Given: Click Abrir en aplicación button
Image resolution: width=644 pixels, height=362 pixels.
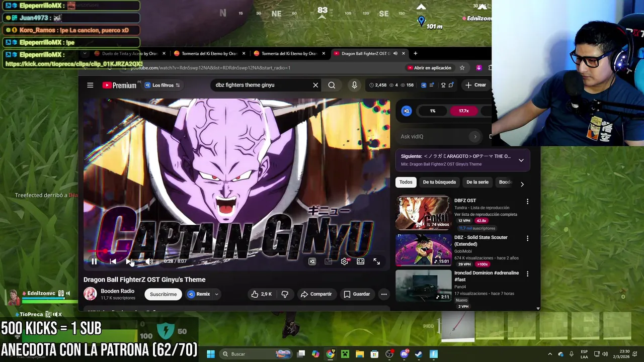Looking at the screenshot, I should [429, 68].
